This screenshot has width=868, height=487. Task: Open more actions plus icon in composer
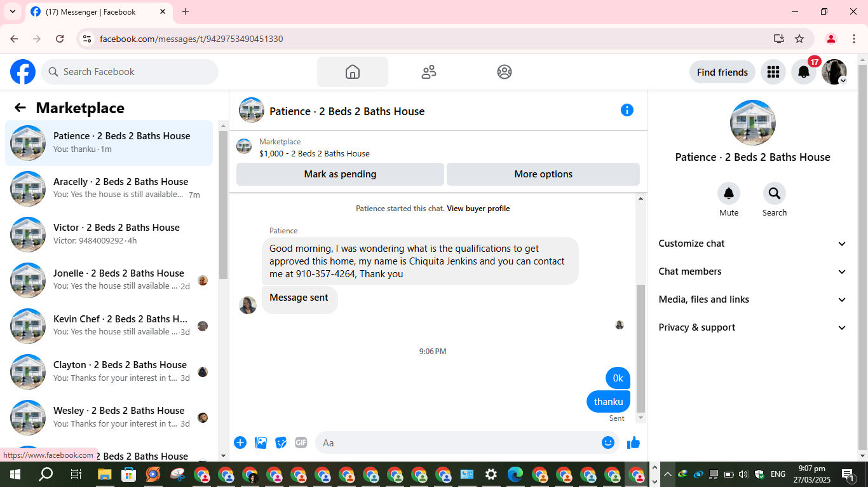point(240,442)
